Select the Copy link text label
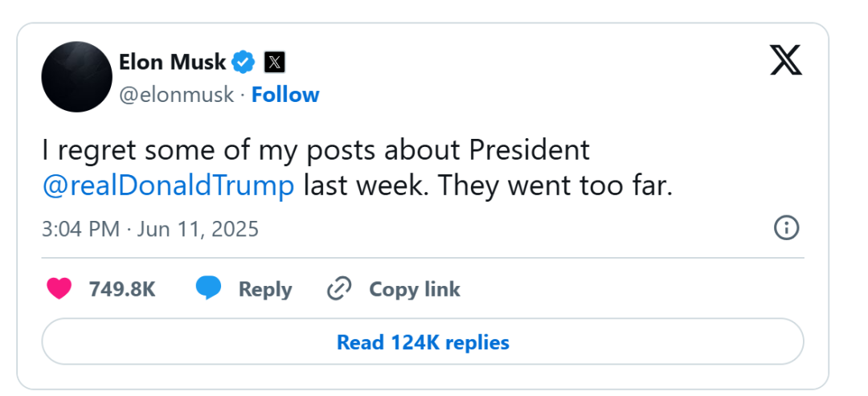The image size is (868, 396). [x=414, y=289]
